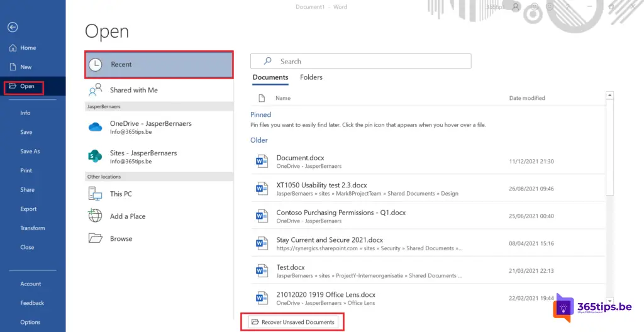The height and width of the screenshot is (332, 644).
Task: Click the file type column header icon
Action: click(x=261, y=98)
